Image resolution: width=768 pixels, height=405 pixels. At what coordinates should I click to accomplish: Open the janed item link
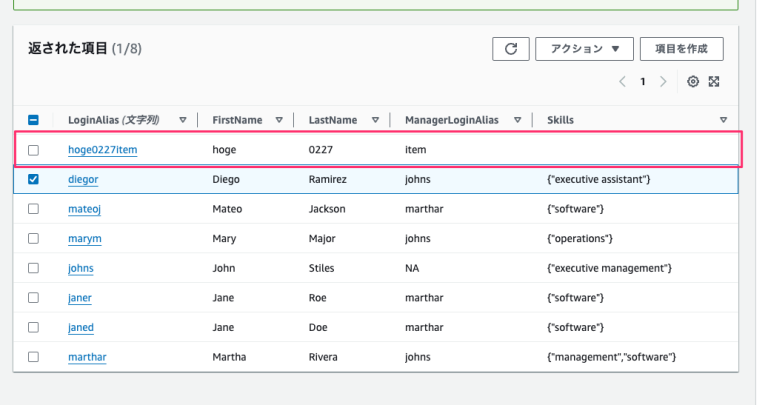[x=80, y=328]
